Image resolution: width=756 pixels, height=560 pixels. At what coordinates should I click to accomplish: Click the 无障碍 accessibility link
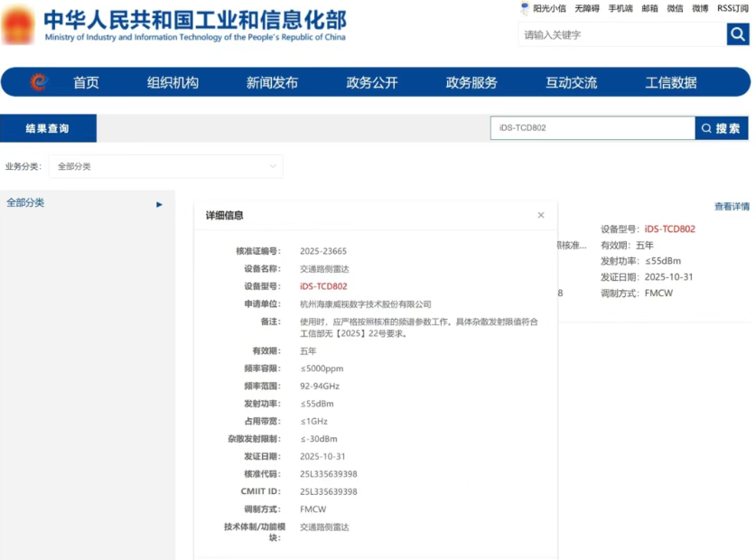click(586, 8)
